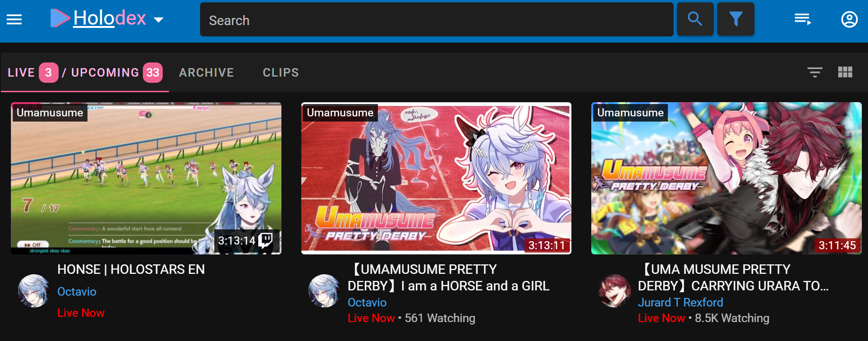The image size is (868, 341).
Task: Select the Live / Upcoming tab
Action: point(85,72)
